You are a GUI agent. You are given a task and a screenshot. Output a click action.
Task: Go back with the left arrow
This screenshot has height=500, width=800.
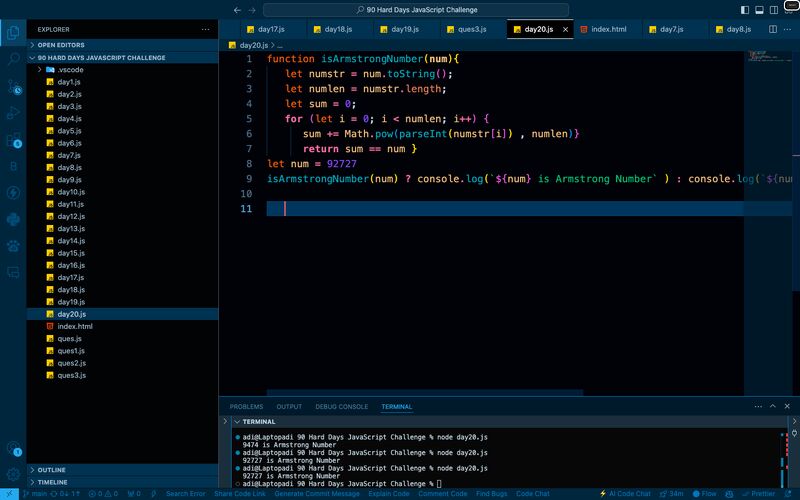(237, 10)
